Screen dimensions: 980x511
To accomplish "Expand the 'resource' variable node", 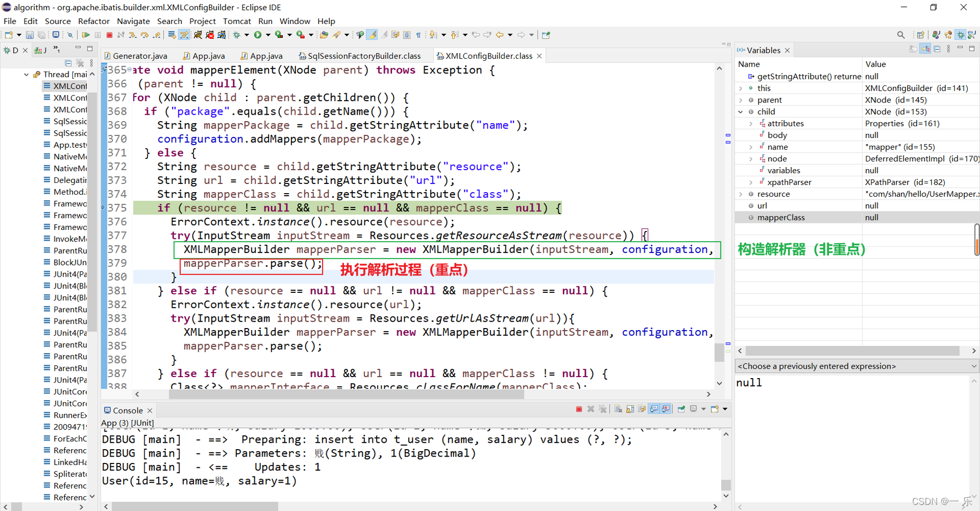I will coord(740,194).
